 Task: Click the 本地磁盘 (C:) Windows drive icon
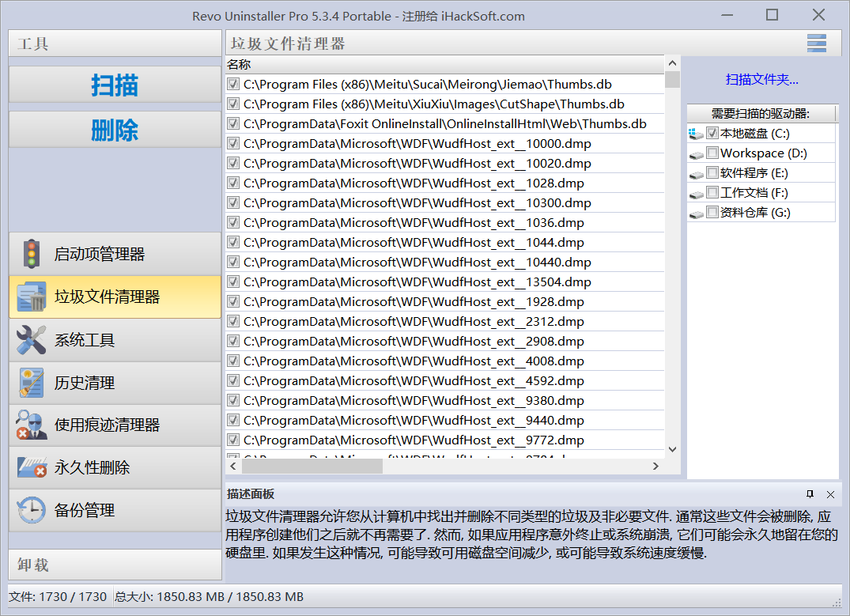(x=696, y=134)
